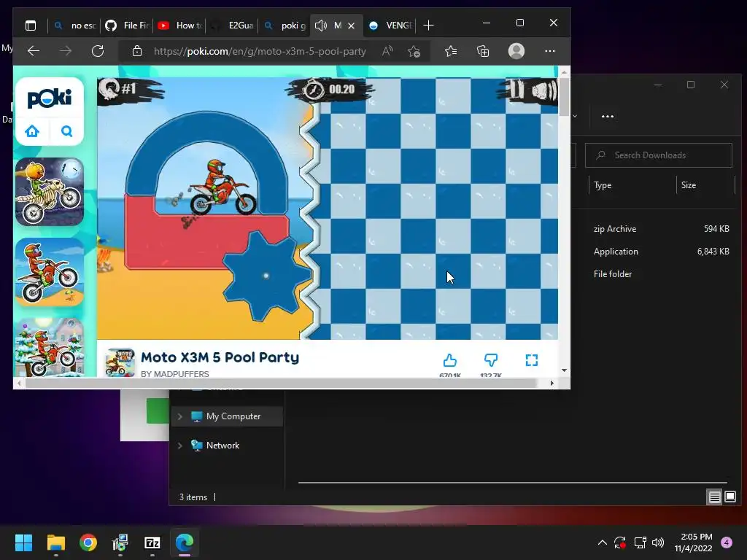Open the Windows Start menu
Screen dimensions: 747x560
pyautogui.click(x=23, y=542)
